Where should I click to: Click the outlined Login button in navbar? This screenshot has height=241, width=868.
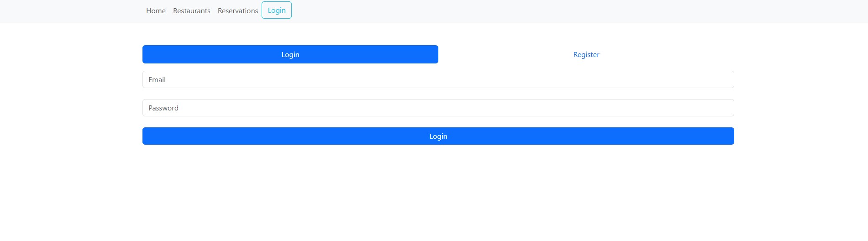pos(277,10)
